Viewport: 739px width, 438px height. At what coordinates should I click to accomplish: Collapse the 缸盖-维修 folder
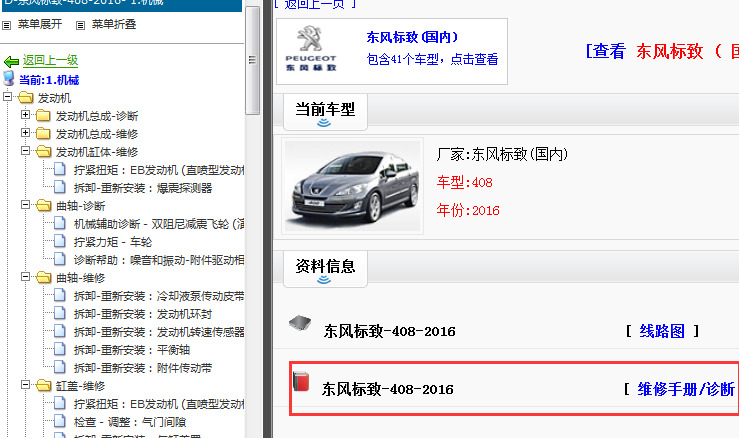pyautogui.click(x=25, y=385)
